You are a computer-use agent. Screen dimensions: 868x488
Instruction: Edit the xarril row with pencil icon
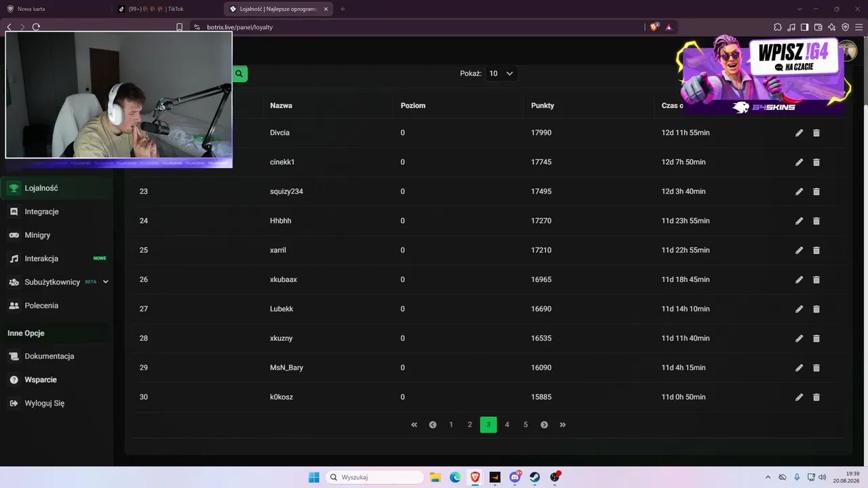(x=799, y=250)
